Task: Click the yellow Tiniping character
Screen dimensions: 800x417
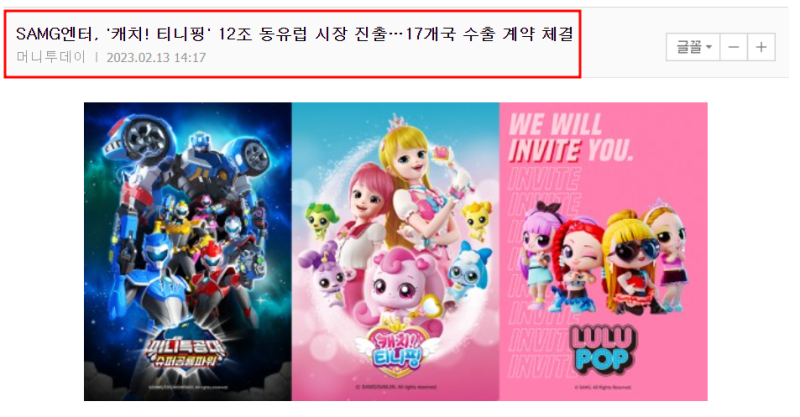Action: 479,218
